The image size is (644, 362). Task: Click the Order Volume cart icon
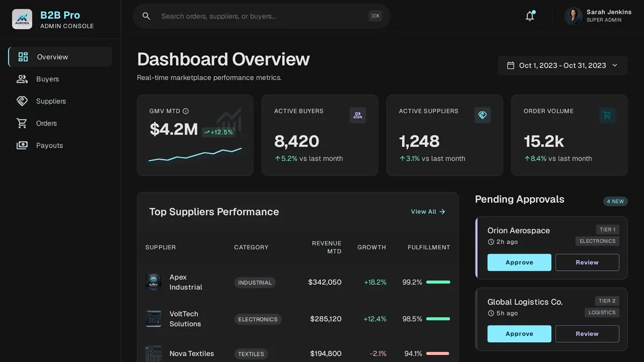pyautogui.click(x=607, y=115)
